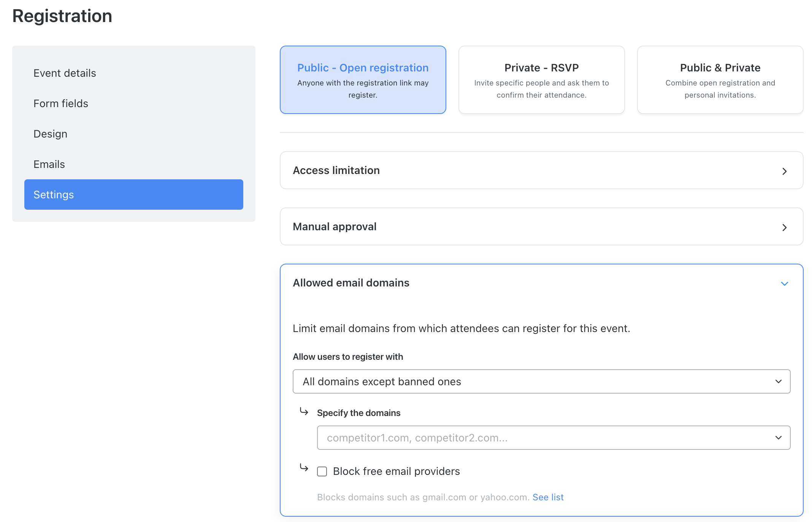Choose Private - RSVP registration type

541,80
